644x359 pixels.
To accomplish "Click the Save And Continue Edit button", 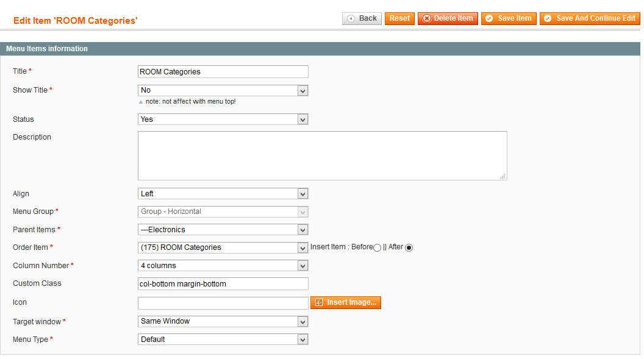I will pos(590,18).
